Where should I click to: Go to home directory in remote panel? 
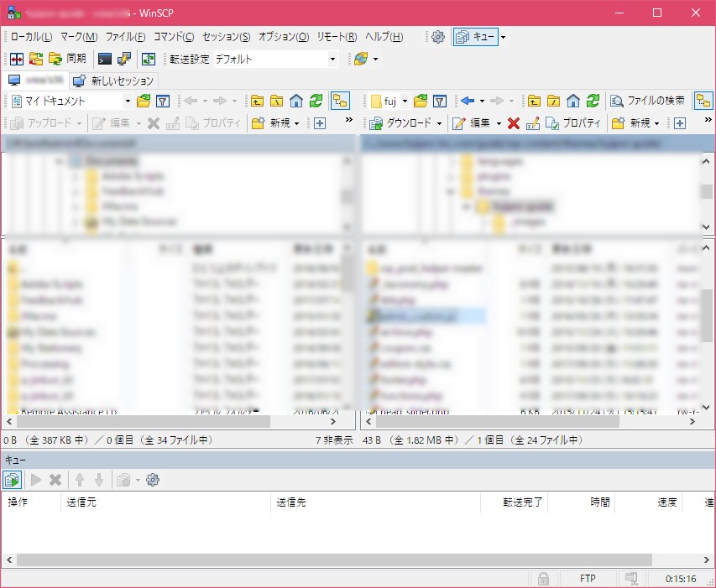pyautogui.click(x=573, y=101)
